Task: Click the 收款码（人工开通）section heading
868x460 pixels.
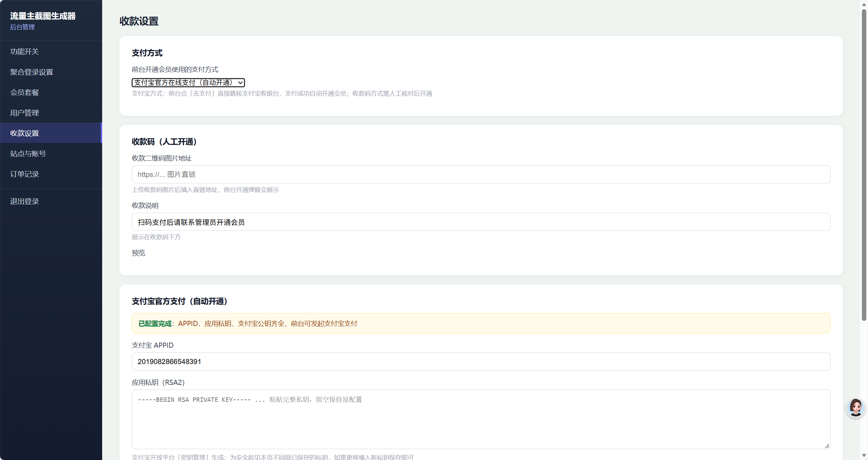Action: tap(164, 142)
